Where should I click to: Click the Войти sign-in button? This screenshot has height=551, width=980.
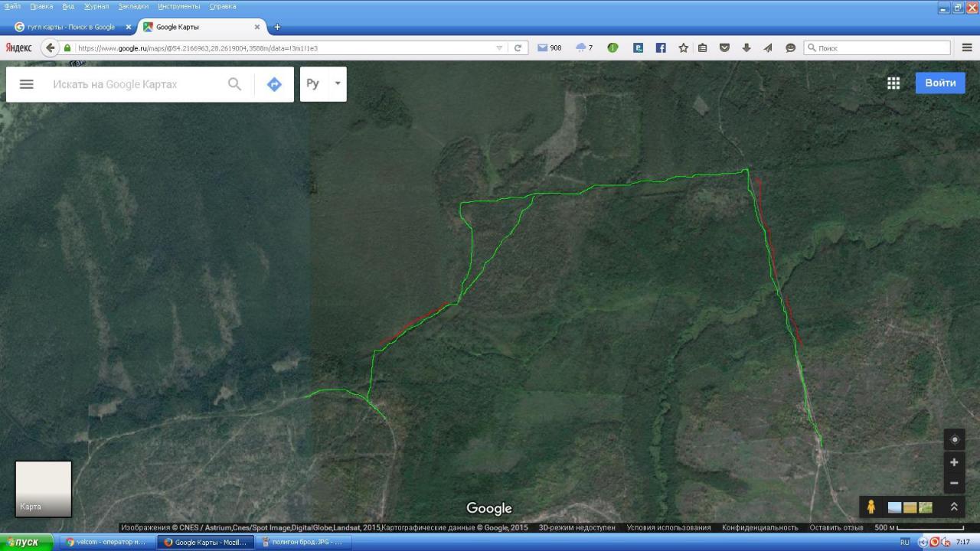pos(939,83)
